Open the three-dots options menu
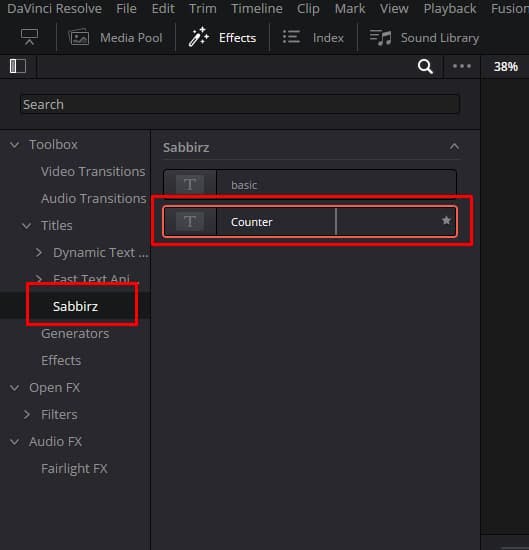 point(462,66)
